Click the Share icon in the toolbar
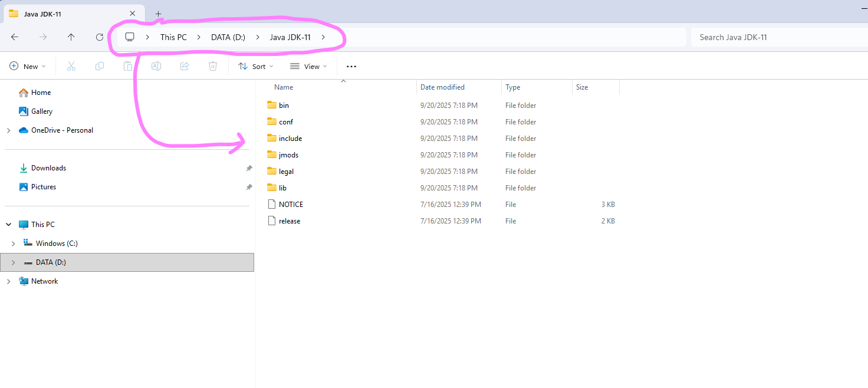This screenshot has height=388, width=868. pyautogui.click(x=185, y=66)
